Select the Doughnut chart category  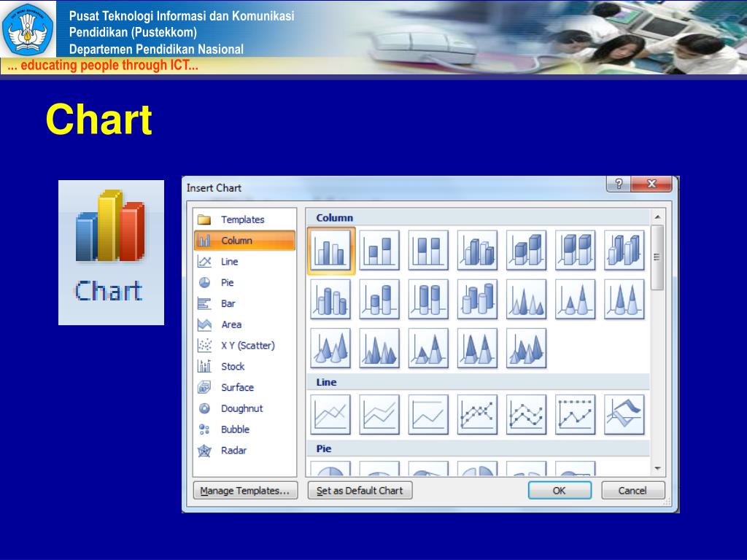click(x=245, y=408)
